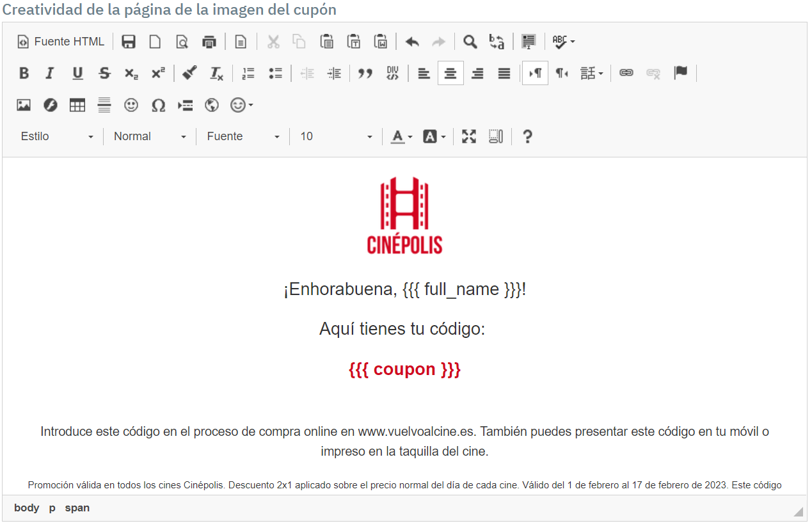Insert a bulleted list
The width and height of the screenshot is (812, 528).
point(275,73)
